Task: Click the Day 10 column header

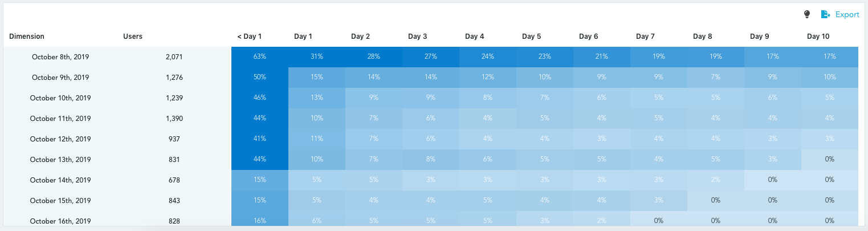Action: (818, 37)
